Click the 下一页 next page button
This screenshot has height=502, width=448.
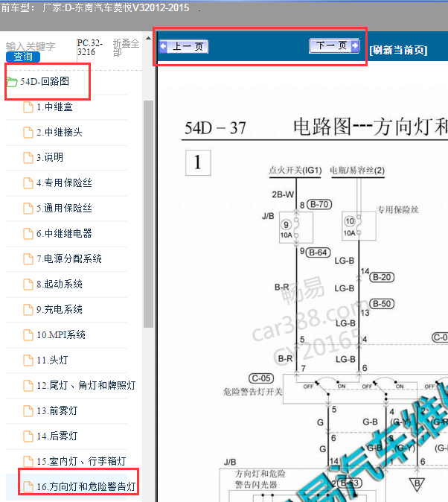[334, 45]
